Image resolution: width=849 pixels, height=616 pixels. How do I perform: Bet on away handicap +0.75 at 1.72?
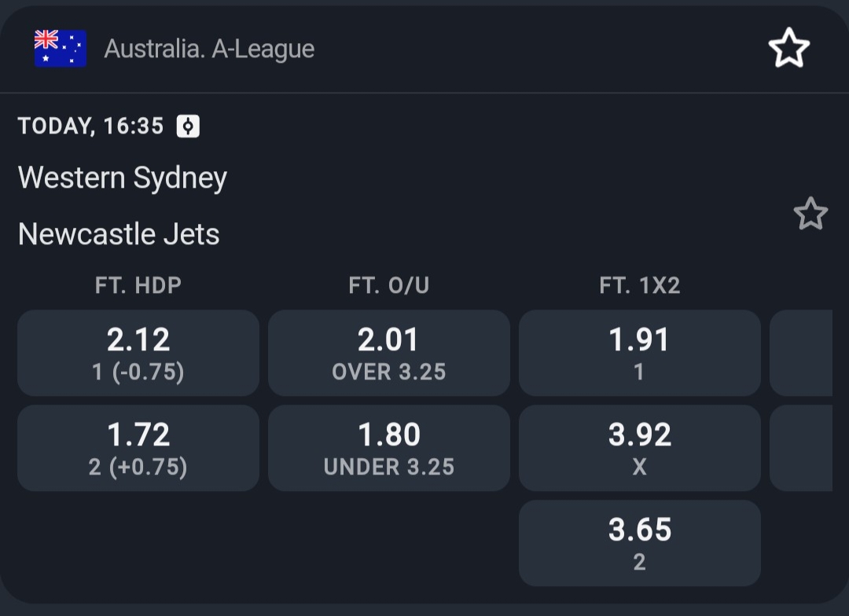click(x=138, y=448)
